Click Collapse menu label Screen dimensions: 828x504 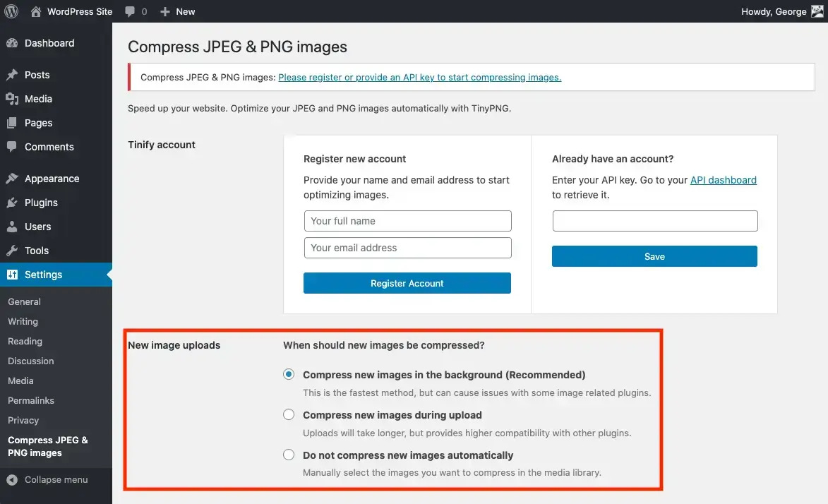click(56, 480)
